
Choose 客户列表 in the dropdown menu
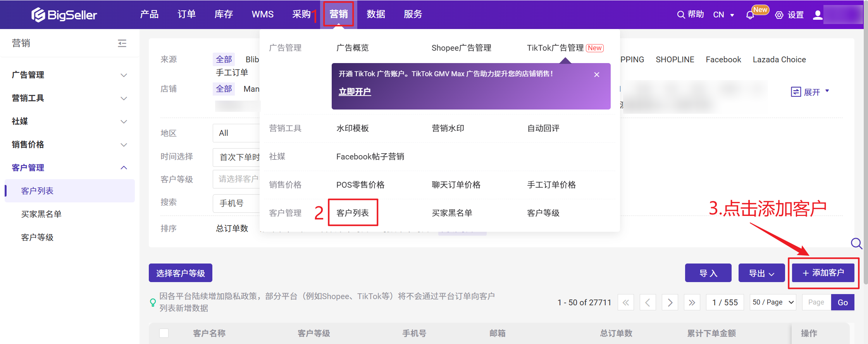(x=353, y=213)
